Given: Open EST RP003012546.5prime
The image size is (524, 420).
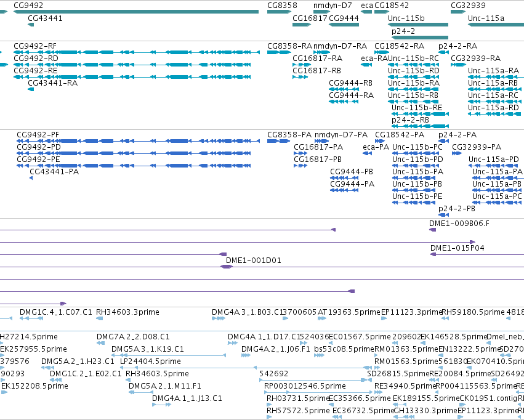Looking at the screenshot, I should click(x=305, y=386).
